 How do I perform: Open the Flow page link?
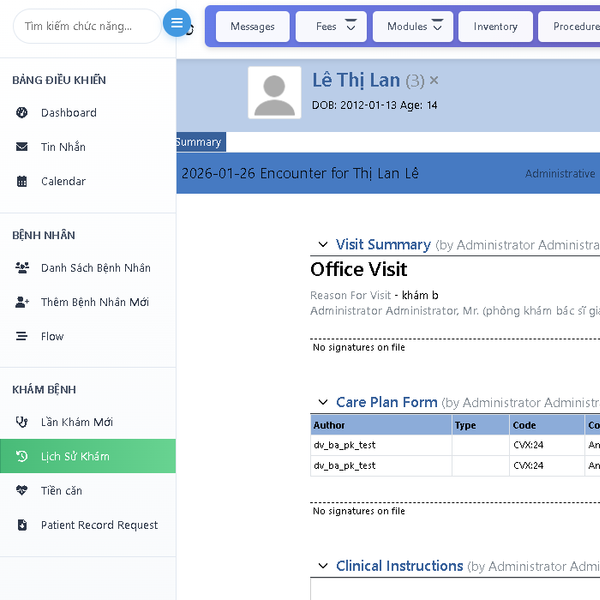52,337
